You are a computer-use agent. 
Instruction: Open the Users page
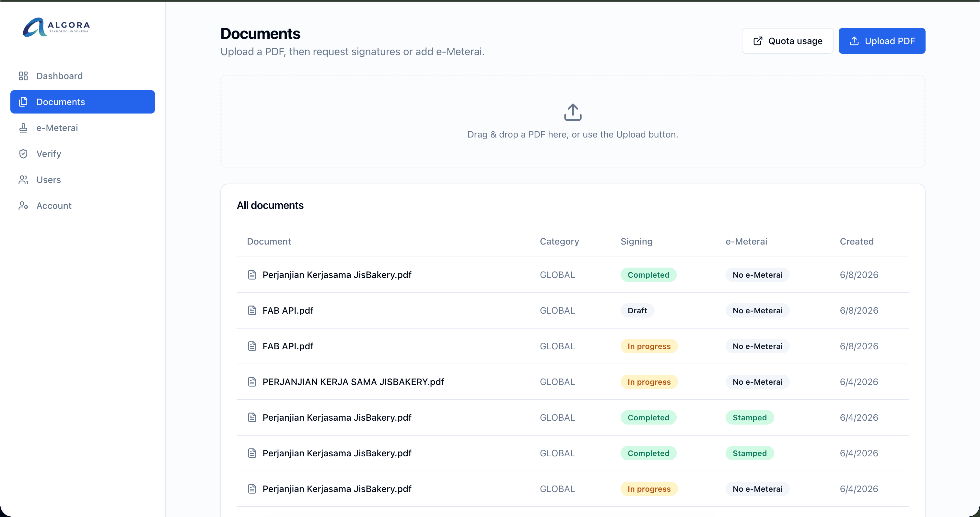[83, 179]
